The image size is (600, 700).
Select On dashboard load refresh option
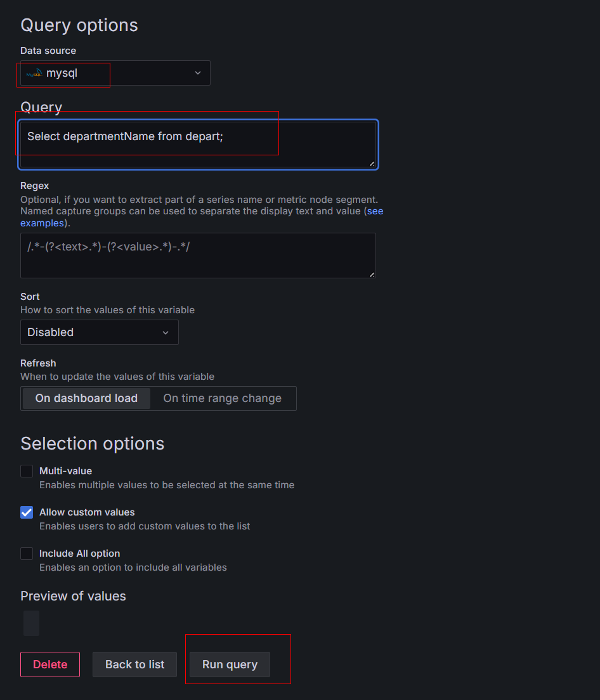coord(86,398)
